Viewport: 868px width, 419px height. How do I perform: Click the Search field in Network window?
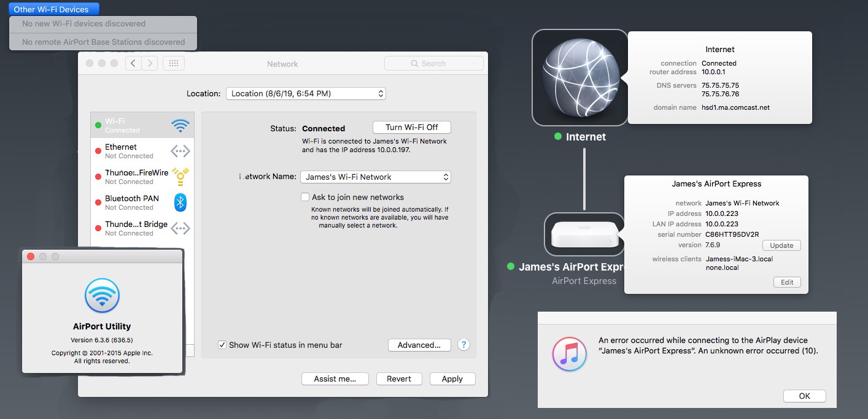coord(434,63)
